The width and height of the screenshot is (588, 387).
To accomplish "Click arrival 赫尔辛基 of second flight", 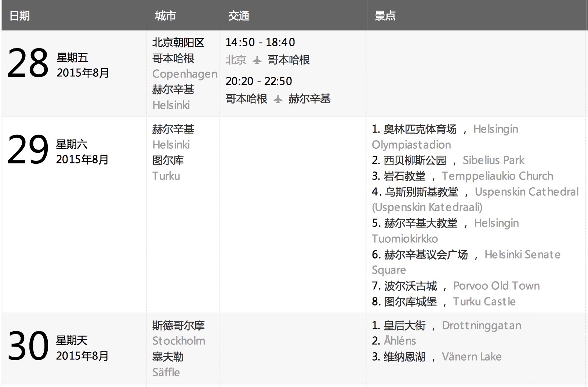I will coord(310,99).
